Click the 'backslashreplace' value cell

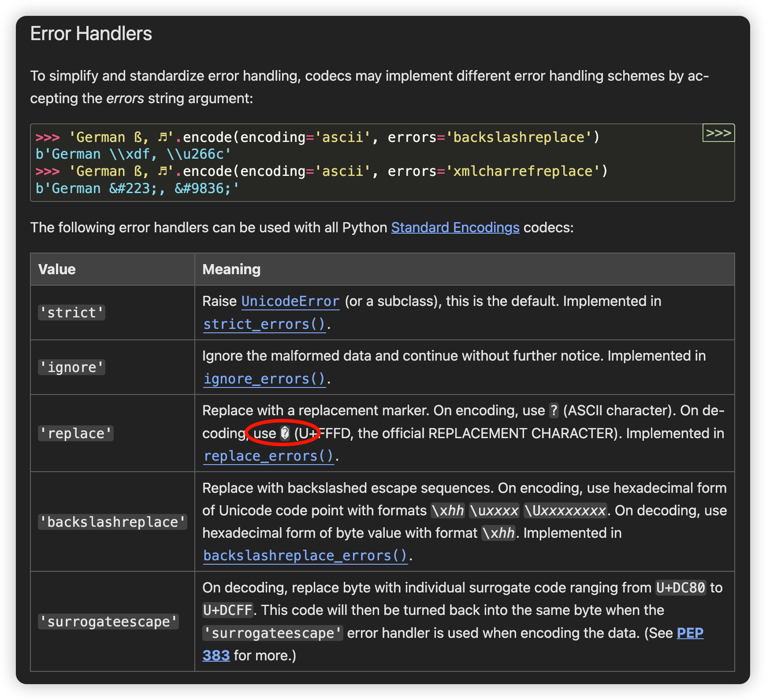[x=112, y=522]
